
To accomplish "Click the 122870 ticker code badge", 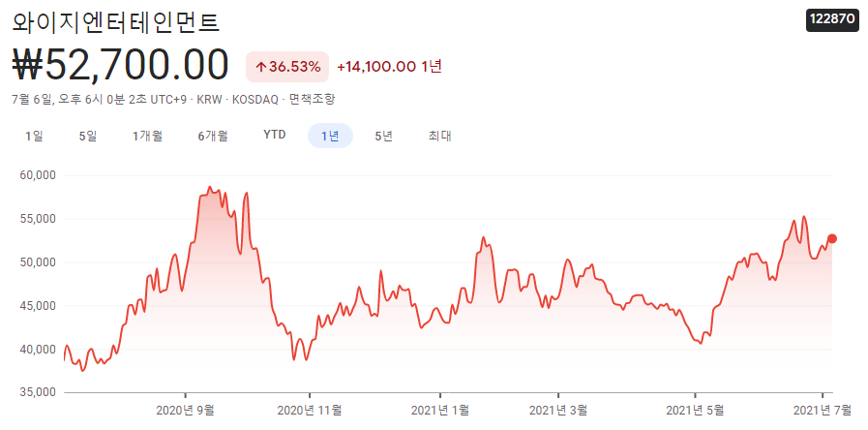I will (832, 18).
